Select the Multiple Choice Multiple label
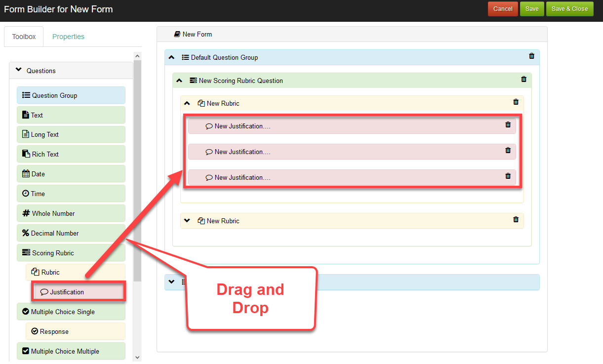 pos(65,351)
